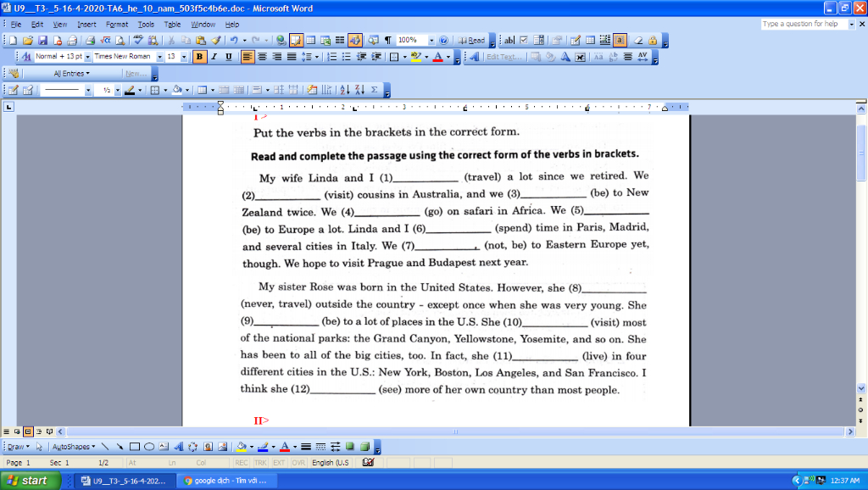Image resolution: width=868 pixels, height=490 pixels.
Task: Undo the last action
Action: pyautogui.click(x=234, y=41)
